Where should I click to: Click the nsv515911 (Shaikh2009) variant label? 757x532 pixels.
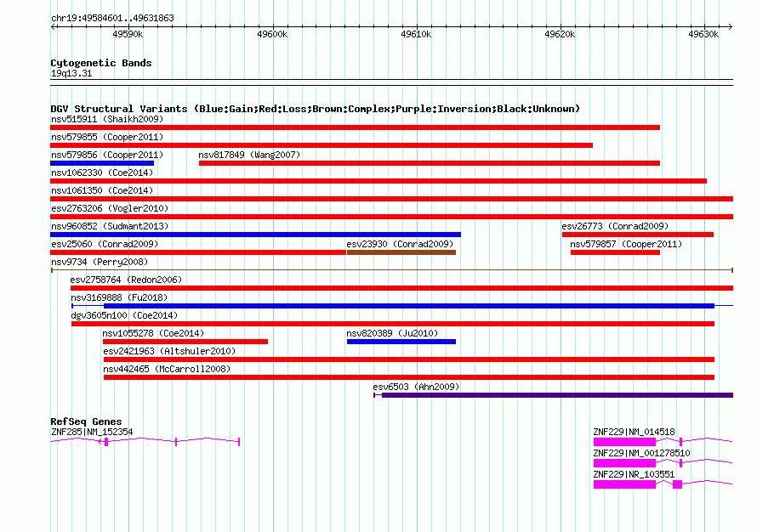pos(107,119)
